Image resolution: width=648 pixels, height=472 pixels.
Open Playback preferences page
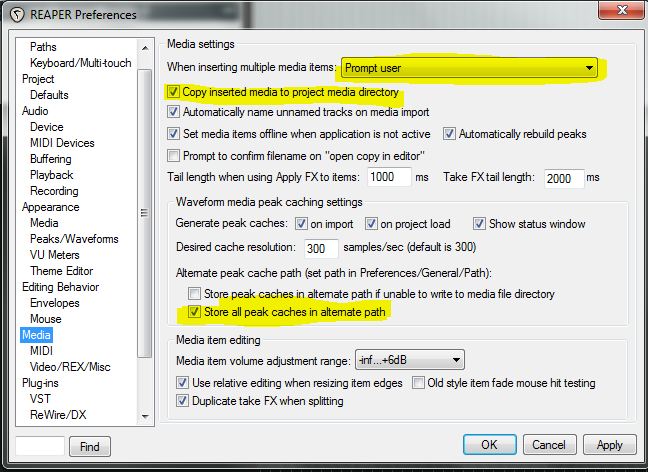coord(52,175)
